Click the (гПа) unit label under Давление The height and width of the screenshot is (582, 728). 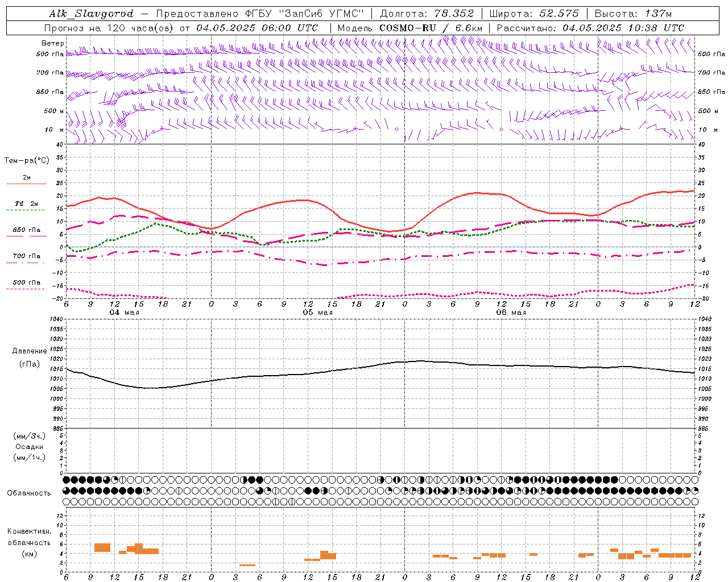[x=30, y=364]
